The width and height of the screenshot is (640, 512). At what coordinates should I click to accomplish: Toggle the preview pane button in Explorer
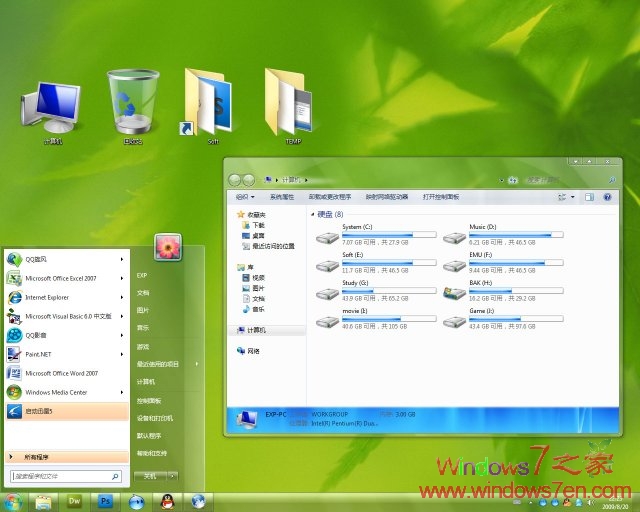[589, 197]
